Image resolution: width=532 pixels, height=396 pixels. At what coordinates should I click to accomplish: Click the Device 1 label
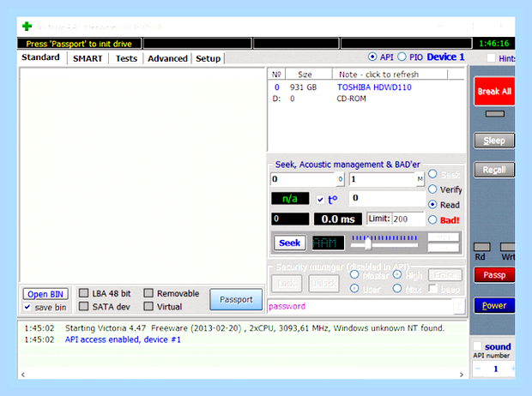click(x=445, y=57)
